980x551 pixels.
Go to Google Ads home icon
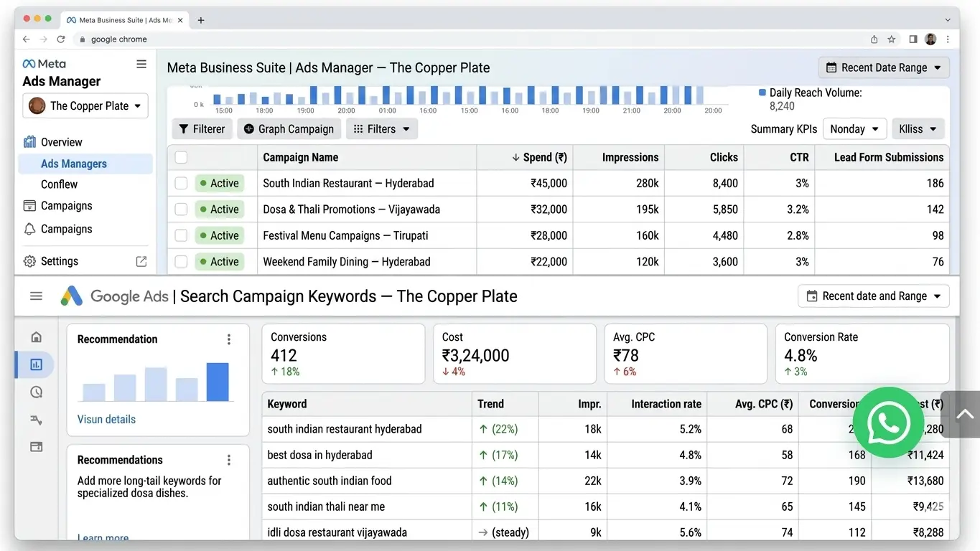(x=36, y=337)
